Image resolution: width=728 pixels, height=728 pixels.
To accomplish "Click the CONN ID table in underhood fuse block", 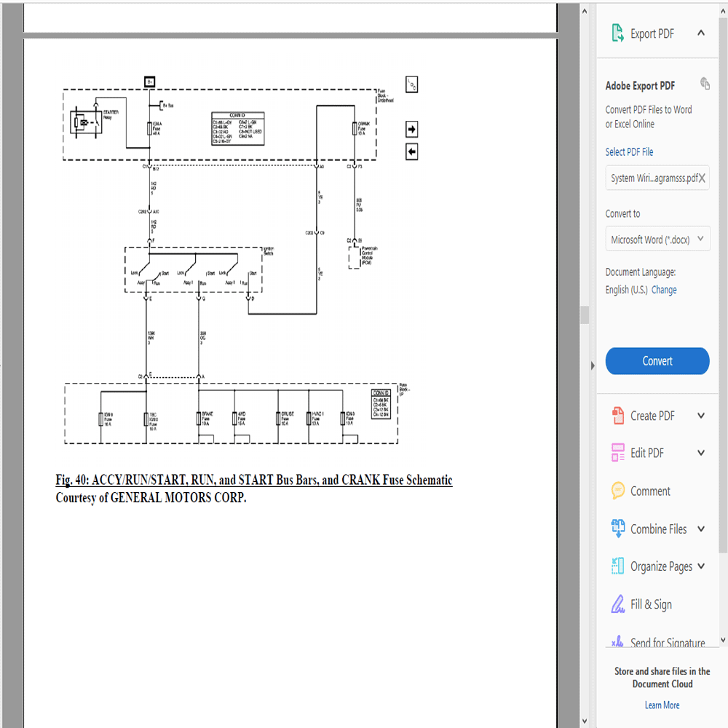I will click(x=238, y=129).
